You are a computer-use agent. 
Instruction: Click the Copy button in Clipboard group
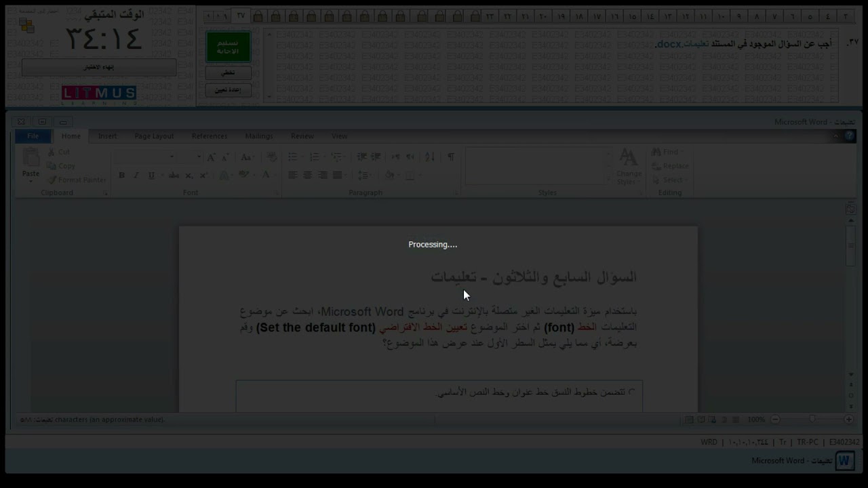(61, 166)
